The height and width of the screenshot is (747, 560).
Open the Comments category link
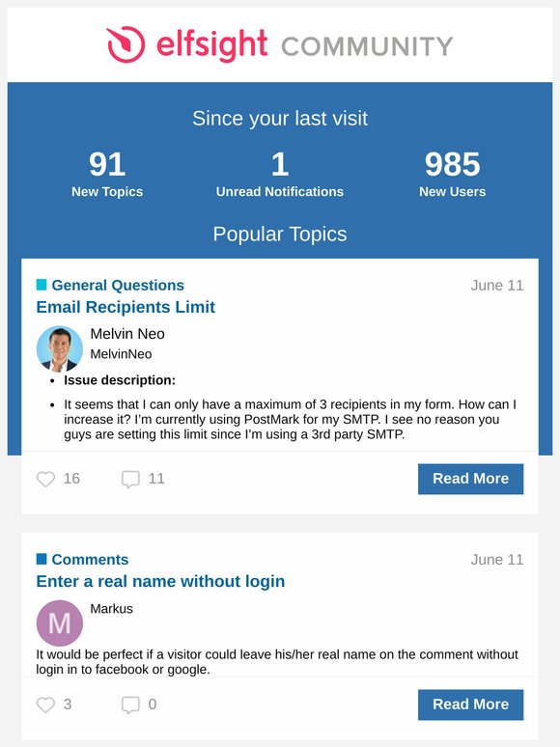[x=90, y=560]
